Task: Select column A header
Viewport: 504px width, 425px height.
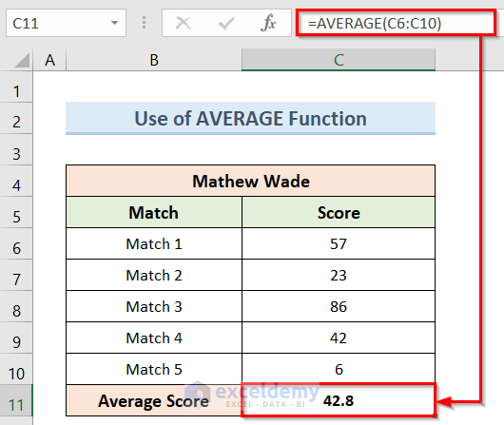Action: click(x=49, y=60)
